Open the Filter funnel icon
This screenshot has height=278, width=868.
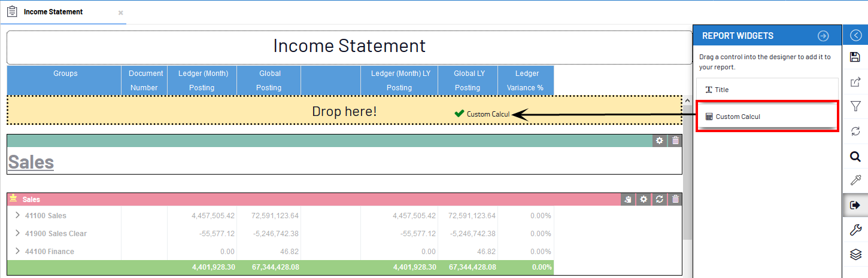coord(855,106)
